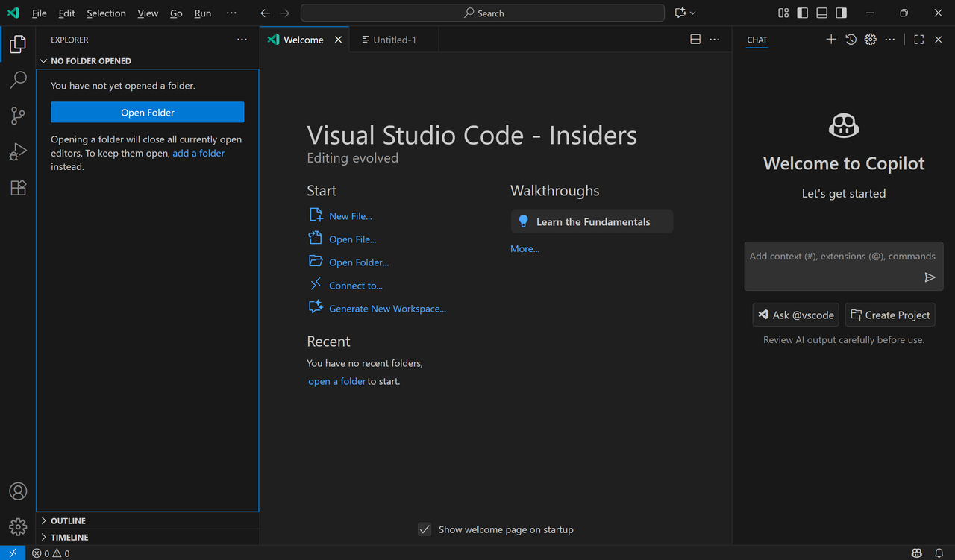Open the Go menu
Screen dimensions: 955x560
176,13
